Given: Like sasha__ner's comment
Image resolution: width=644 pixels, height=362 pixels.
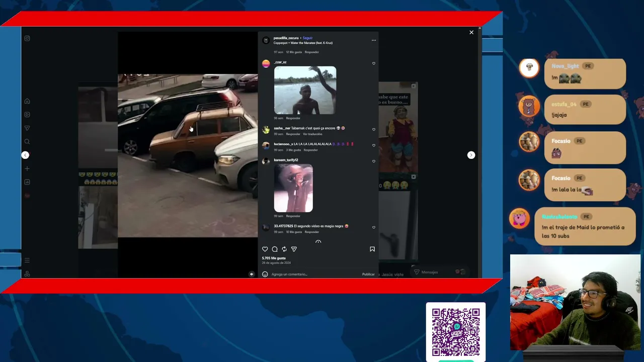Looking at the screenshot, I should click(x=373, y=129).
